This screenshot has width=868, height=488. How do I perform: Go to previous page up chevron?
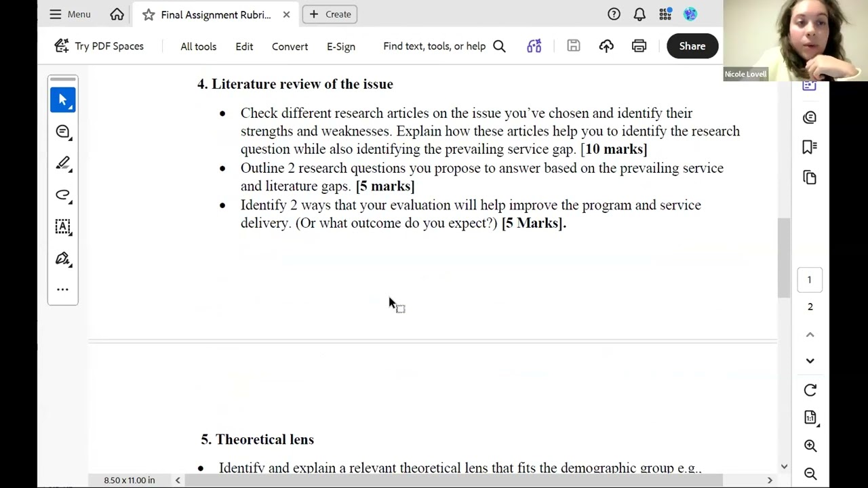810,335
